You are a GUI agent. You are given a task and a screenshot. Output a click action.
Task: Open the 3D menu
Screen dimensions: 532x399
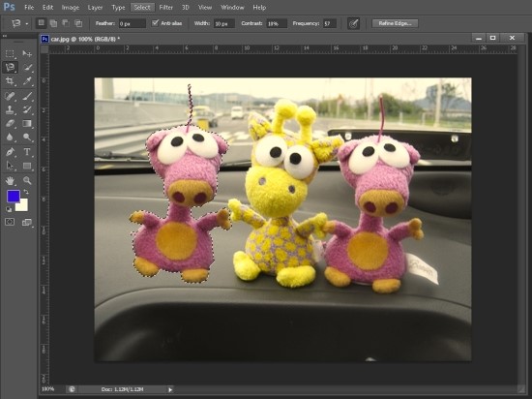click(186, 7)
